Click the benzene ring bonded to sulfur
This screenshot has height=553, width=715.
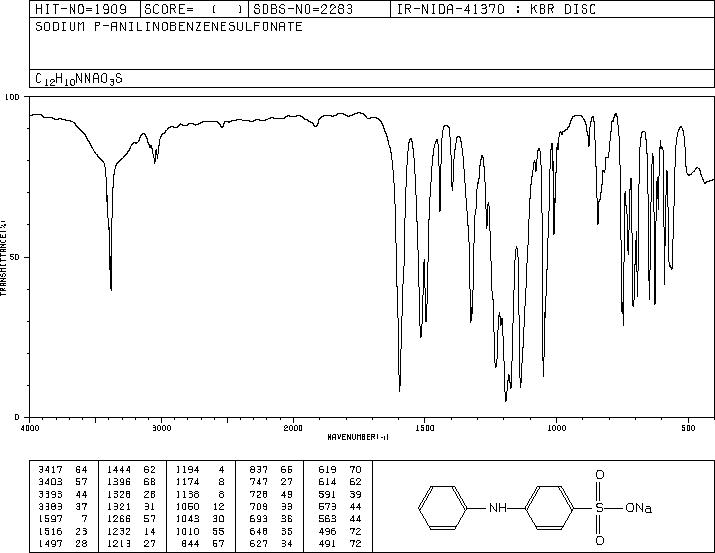[x=550, y=507]
